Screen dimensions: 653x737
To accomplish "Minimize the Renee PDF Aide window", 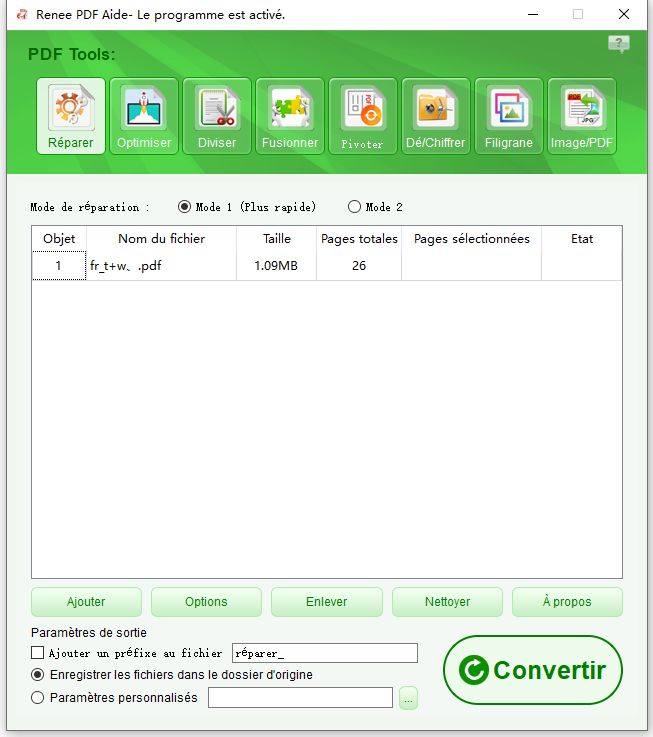I will (533, 15).
